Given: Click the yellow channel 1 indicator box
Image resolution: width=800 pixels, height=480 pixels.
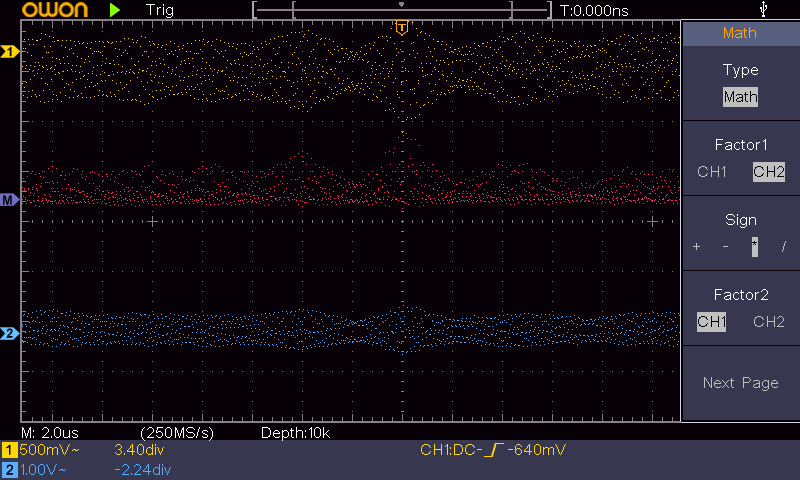Looking at the screenshot, I should point(10,450).
